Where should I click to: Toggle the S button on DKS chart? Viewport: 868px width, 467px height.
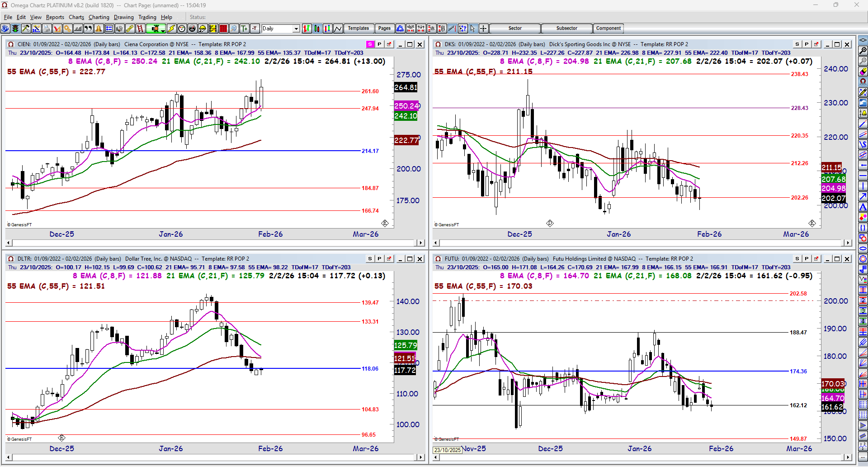[797, 44]
